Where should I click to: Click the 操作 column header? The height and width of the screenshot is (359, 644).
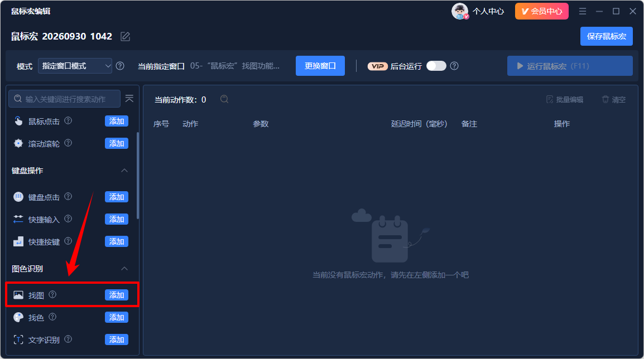tap(562, 124)
